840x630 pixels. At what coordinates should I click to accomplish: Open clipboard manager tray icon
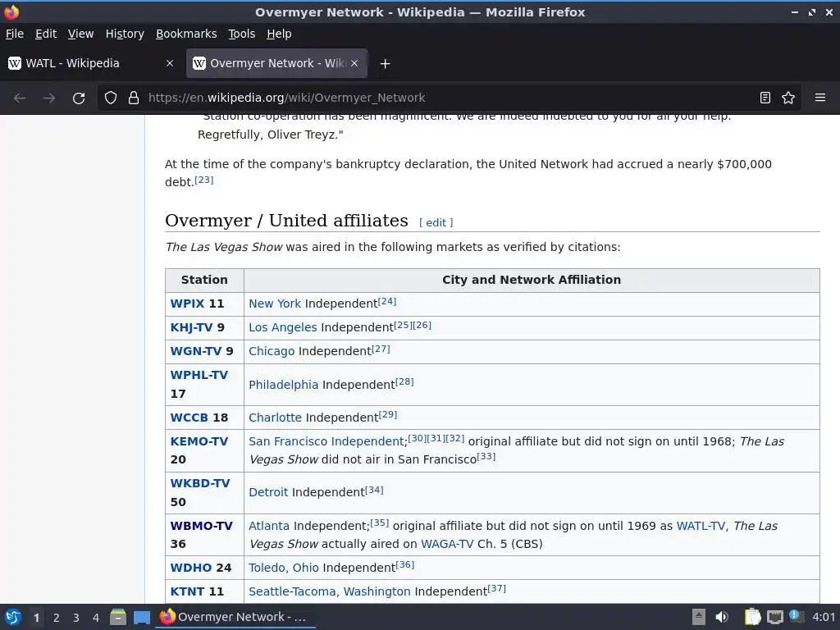click(x=752, y=617)
